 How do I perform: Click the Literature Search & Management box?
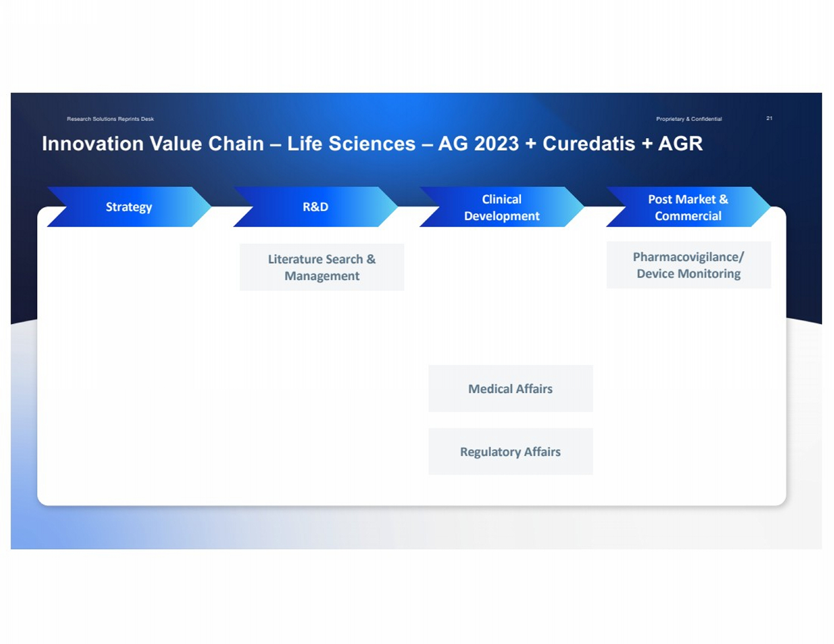[321, 267]
